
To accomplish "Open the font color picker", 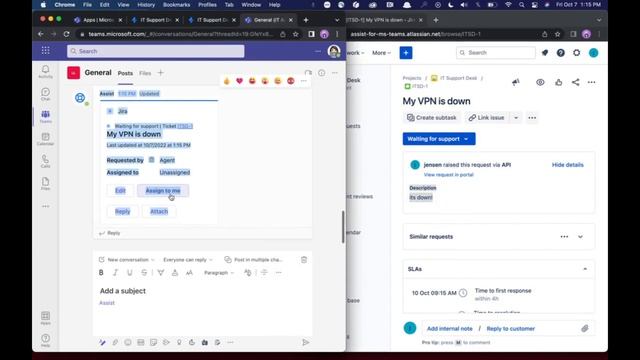I will (x=175, y=273).
